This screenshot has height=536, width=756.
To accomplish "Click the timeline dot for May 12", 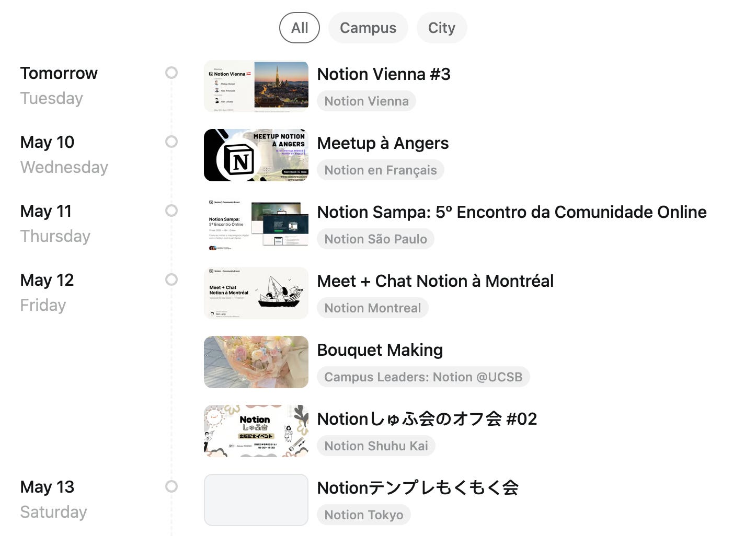I will click(171, 279).
